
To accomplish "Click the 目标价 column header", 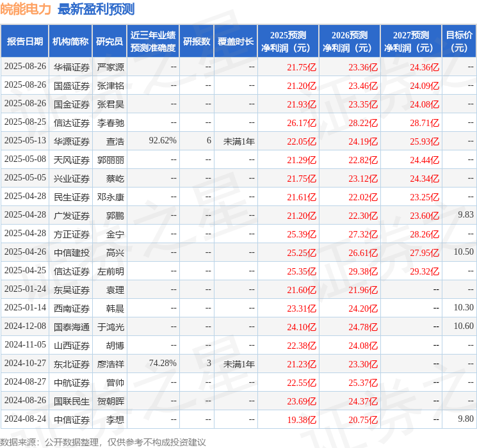I will pyautogui.click(x=459, y=42).
